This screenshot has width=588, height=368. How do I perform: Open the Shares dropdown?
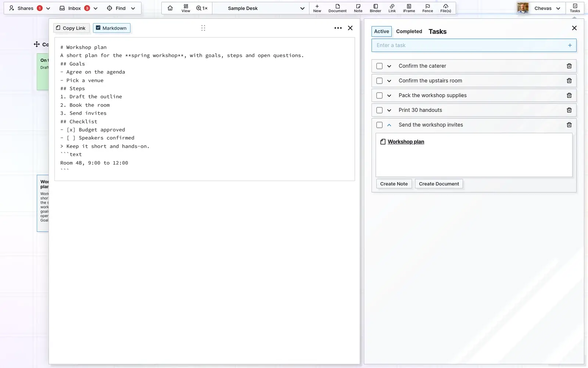(29, 8)
